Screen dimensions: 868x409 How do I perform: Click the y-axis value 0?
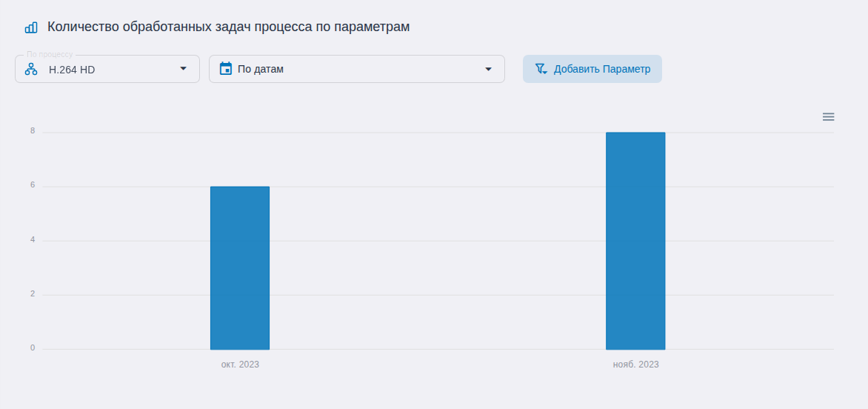[x=33, y=348]
